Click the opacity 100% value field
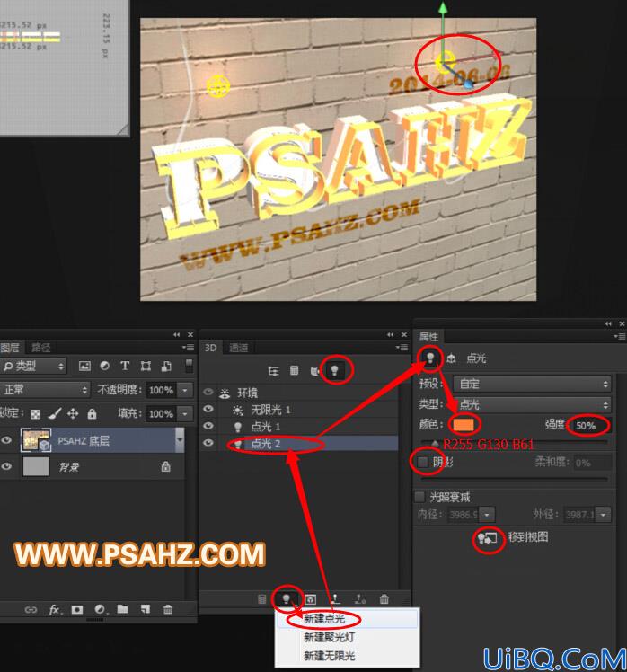Viewport: 627px width, 672px height. pos(162,390)
